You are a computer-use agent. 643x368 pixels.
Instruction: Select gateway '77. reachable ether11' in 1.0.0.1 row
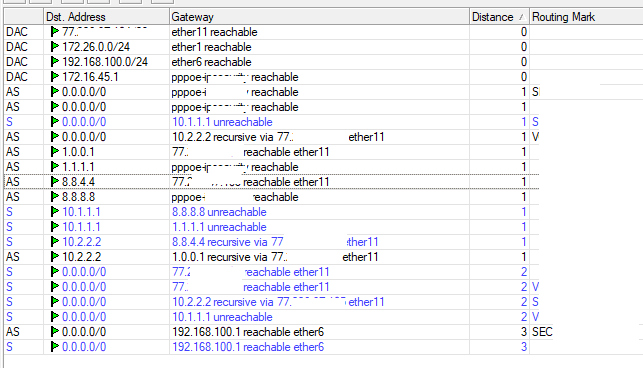click(251, 152)
